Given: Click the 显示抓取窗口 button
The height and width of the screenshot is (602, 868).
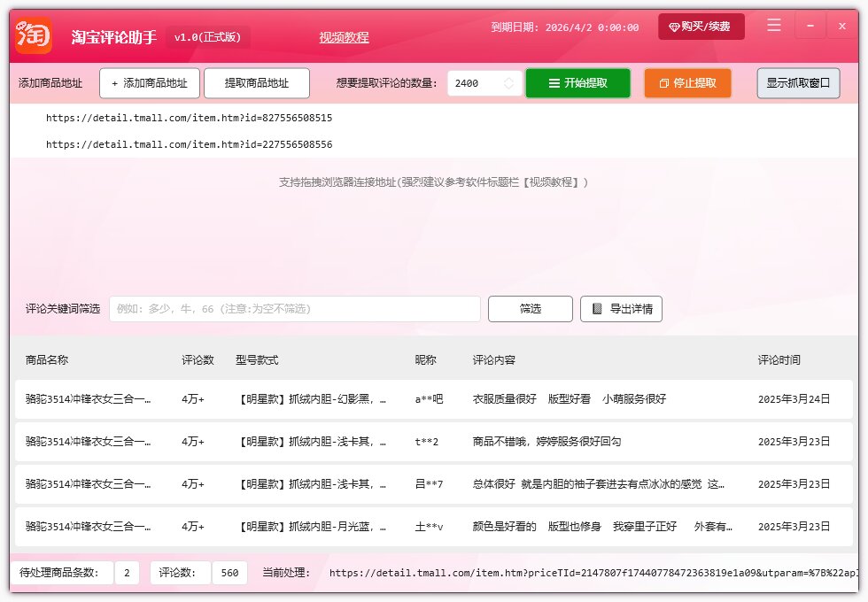Looking at the screenshot, I should (798, 83).
